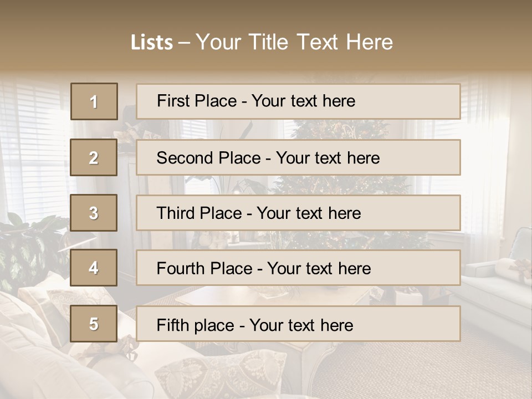This screenshot has height=399, width=532.
Task: Click Your text here in fifth row
Action: [301, 325]
